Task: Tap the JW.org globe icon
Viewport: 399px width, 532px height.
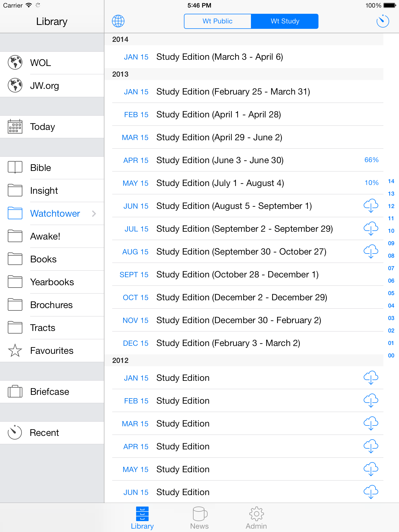Action: coord(15,85)
